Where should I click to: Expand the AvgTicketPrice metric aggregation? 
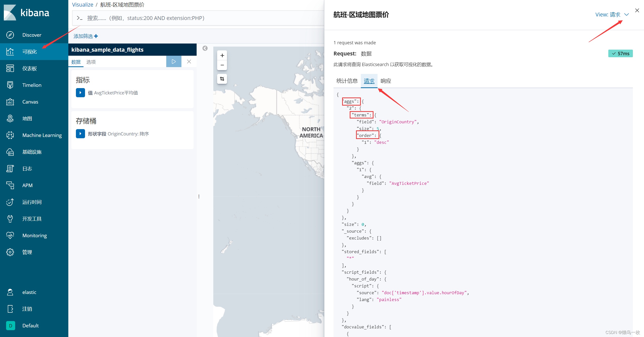click(80, 93)
